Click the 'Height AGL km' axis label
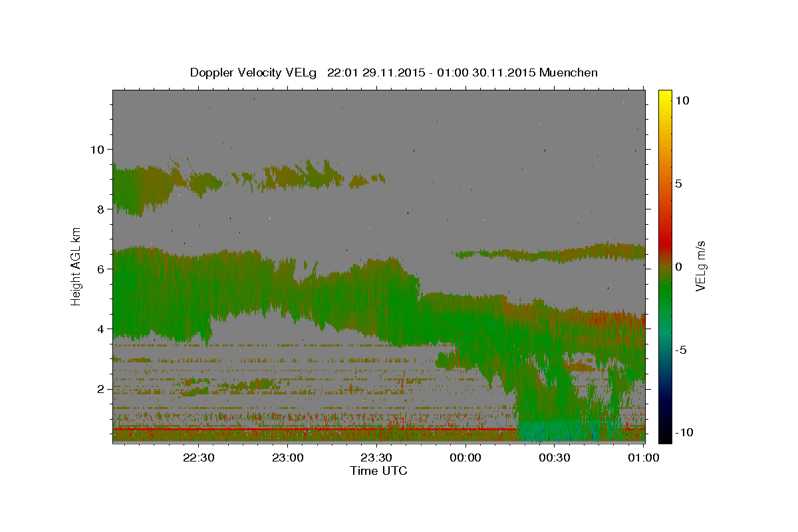Screen dimensions: 798x532 [x=76, y=266]
